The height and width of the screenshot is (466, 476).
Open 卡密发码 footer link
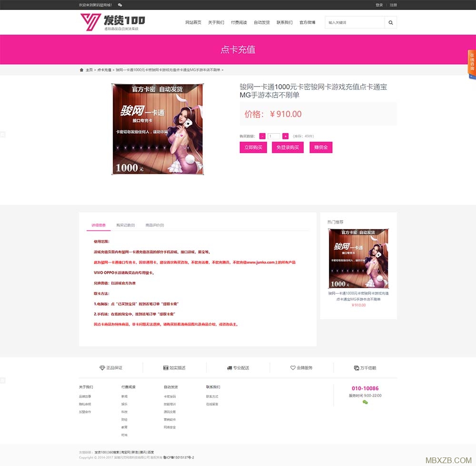point(170,397)
